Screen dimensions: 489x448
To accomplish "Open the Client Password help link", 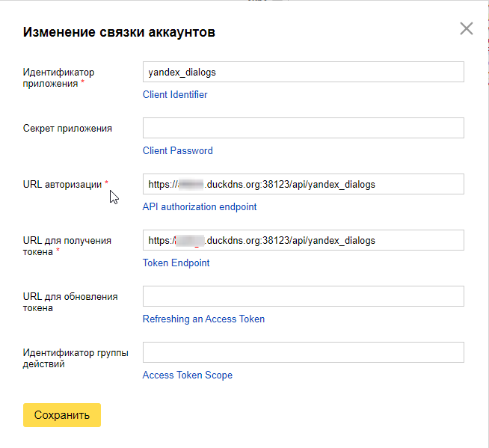I will click(x=177, y=150).
